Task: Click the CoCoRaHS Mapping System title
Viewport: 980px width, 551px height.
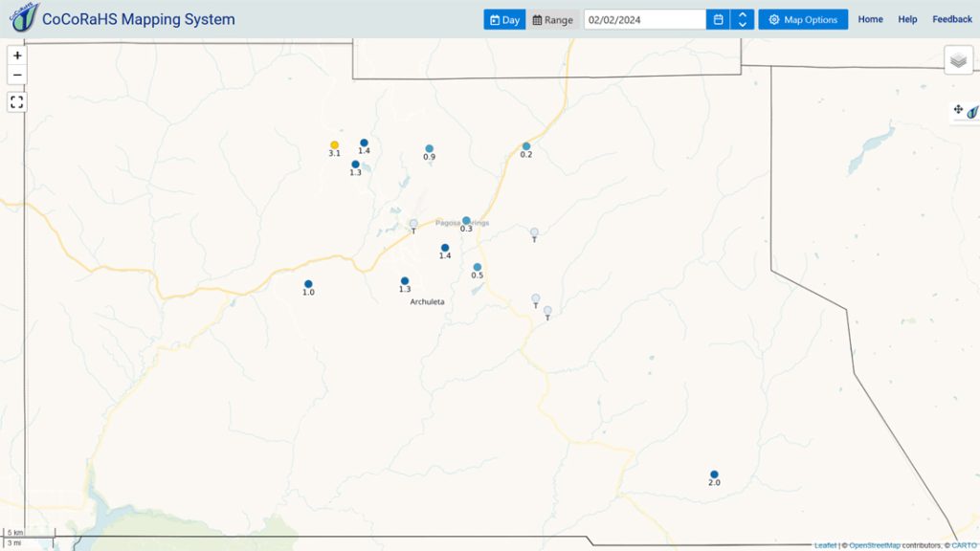Action: 138,19
